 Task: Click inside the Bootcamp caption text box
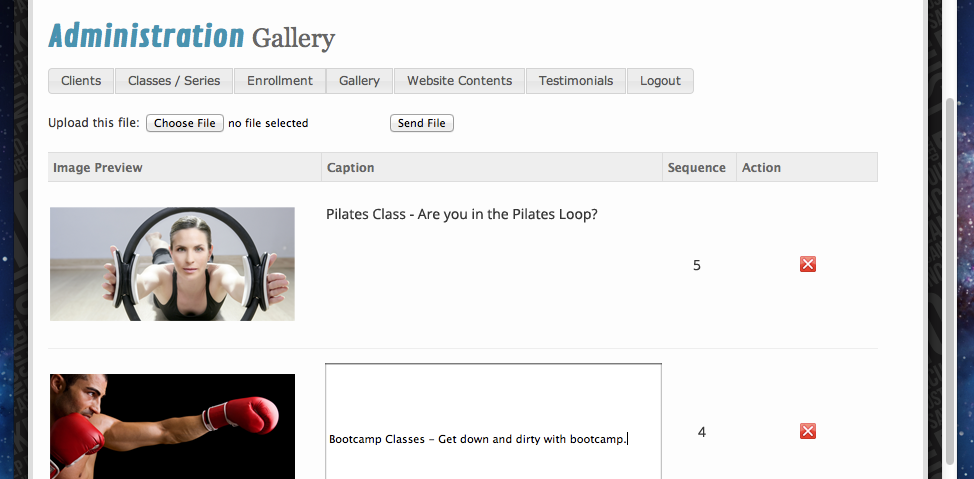click(x=493, y=420)
